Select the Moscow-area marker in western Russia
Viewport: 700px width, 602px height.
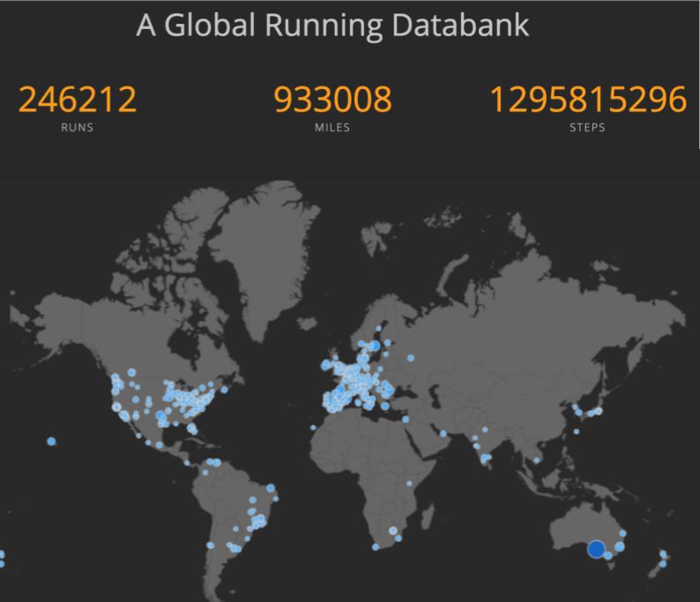click(x=410, y=358)
